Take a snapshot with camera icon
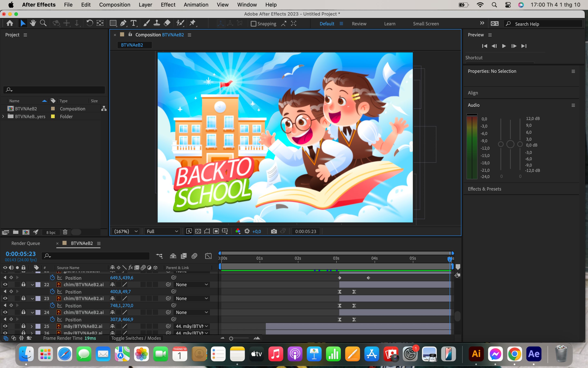The width and height of the screenshot is (588, 368). tap(274, 231)
